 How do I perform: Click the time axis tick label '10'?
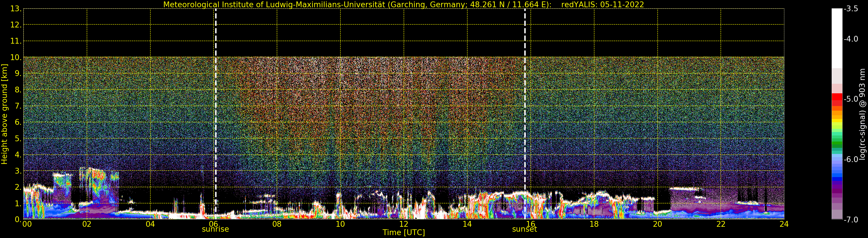340,224
